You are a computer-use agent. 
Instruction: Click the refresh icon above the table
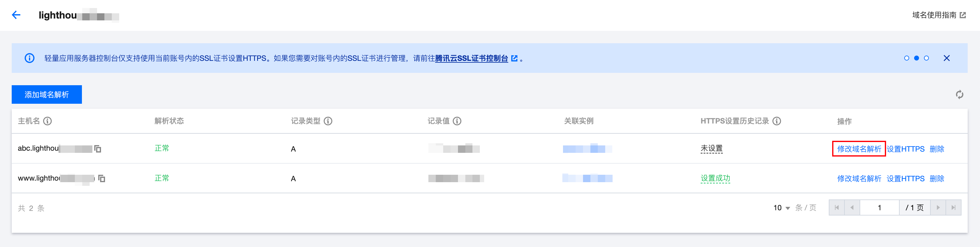959,94
